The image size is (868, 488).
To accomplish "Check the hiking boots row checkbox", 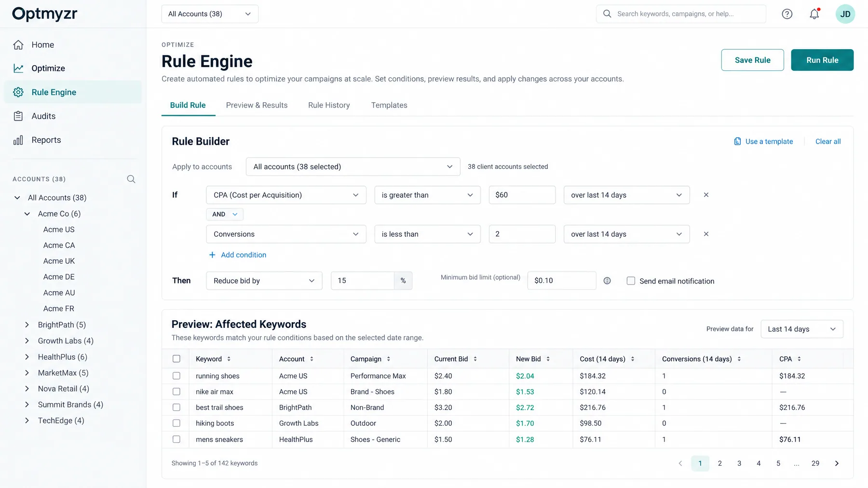I will point(176,423).
